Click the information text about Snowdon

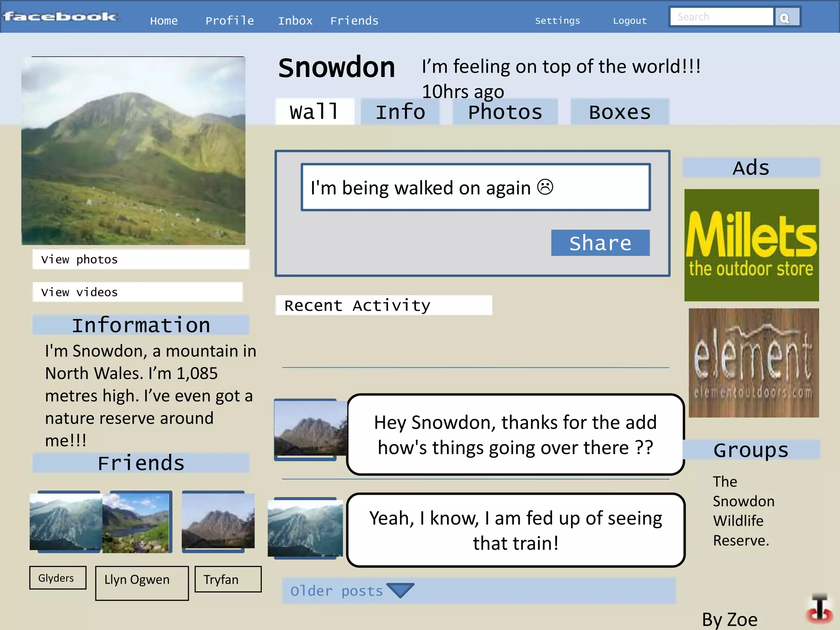coord(151,395)
